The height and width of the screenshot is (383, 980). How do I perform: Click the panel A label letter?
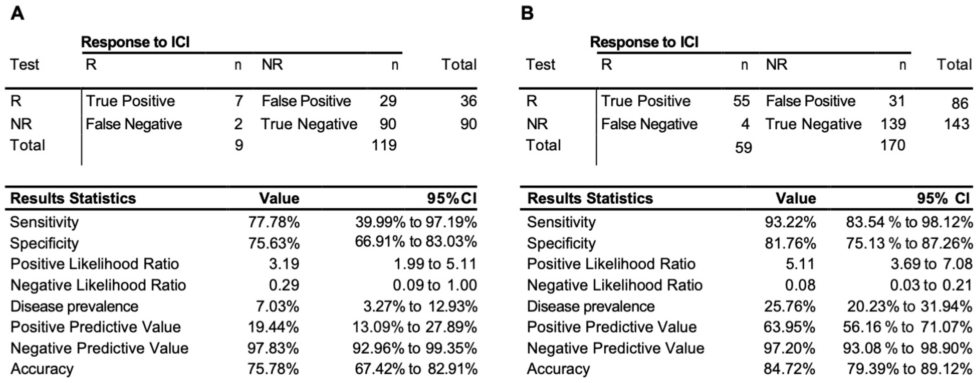coord(18,14)
